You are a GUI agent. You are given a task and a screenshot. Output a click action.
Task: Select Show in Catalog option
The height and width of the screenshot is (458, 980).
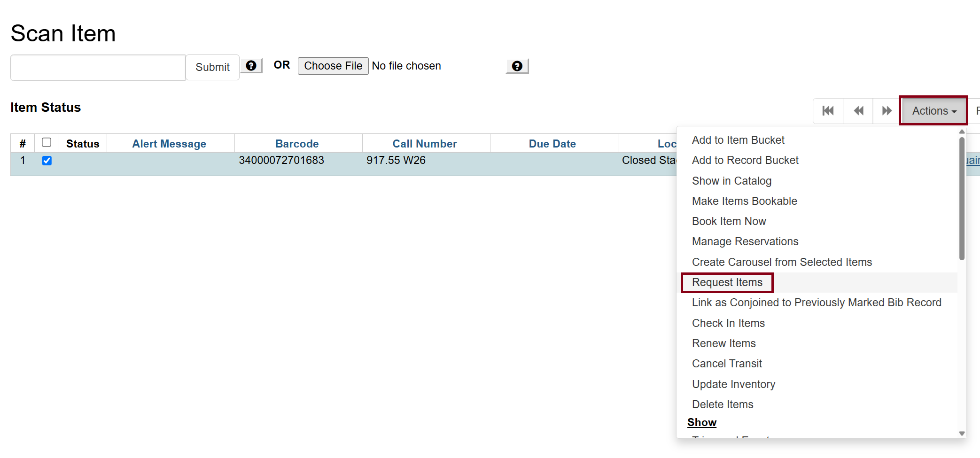[x=731, y=181]
